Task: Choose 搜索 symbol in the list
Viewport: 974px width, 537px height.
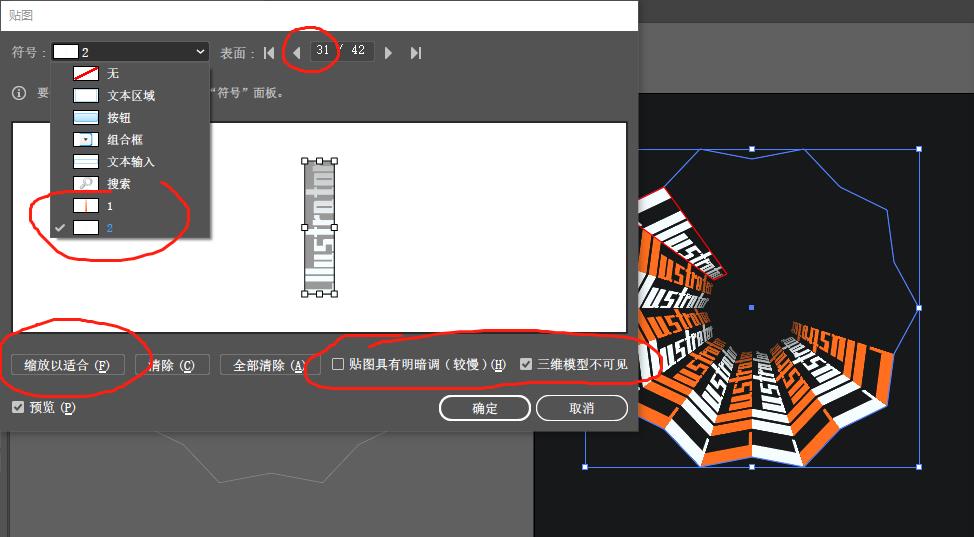Action: pyautogui.click(x=130, y=184)
